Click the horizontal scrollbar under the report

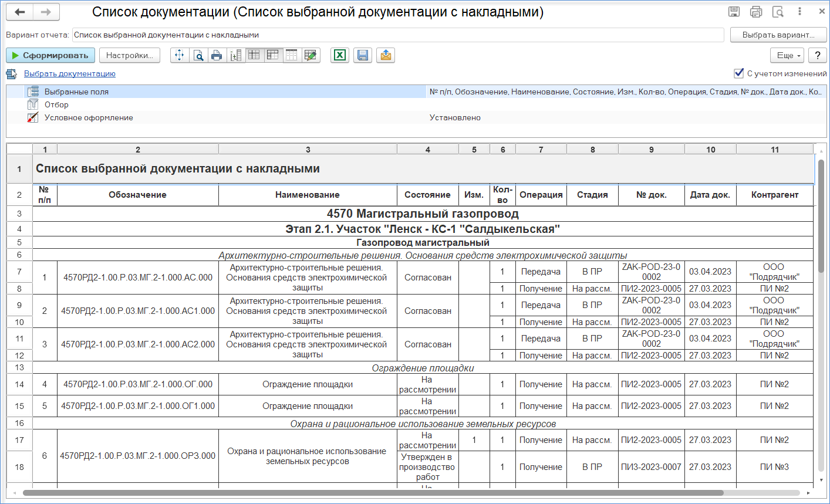pos(411,493)
